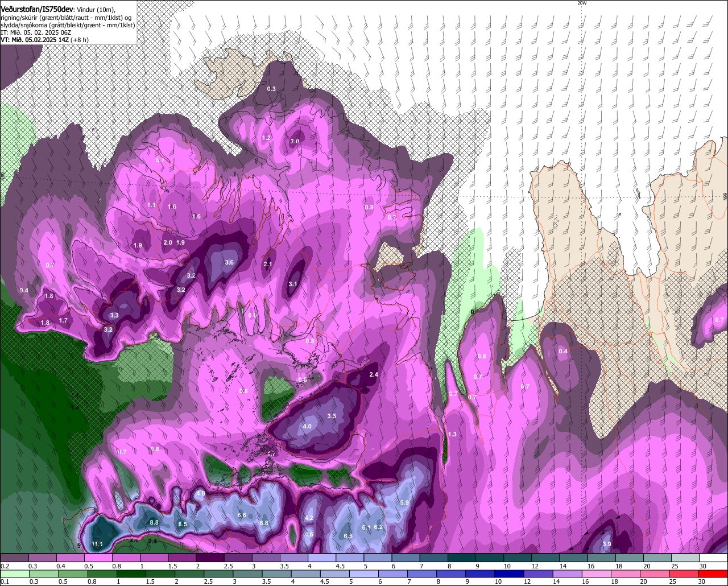Click the 0.9 snowfall value
Screen dimensions: 728x586
click(369, 207)
